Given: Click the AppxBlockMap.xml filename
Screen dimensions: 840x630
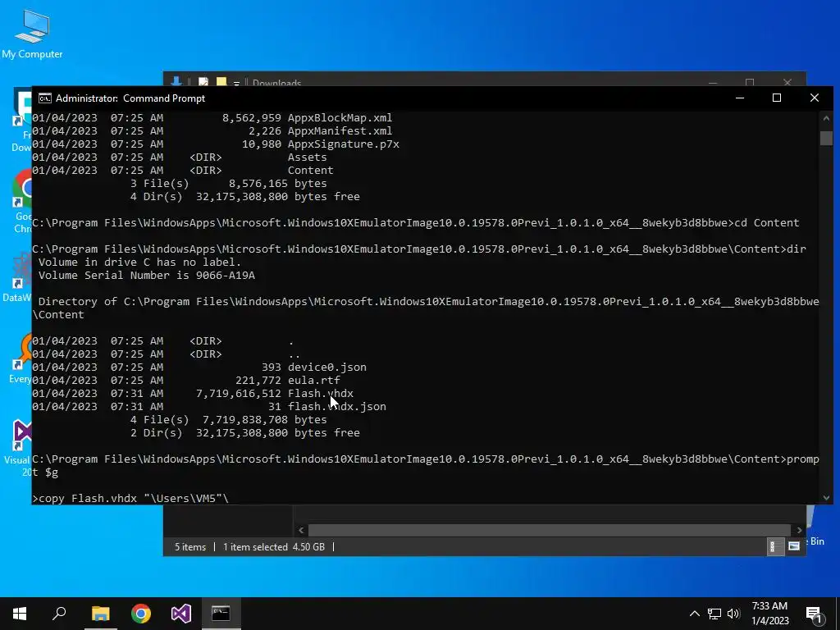Looking at the screenshot, I should point(340,117).
